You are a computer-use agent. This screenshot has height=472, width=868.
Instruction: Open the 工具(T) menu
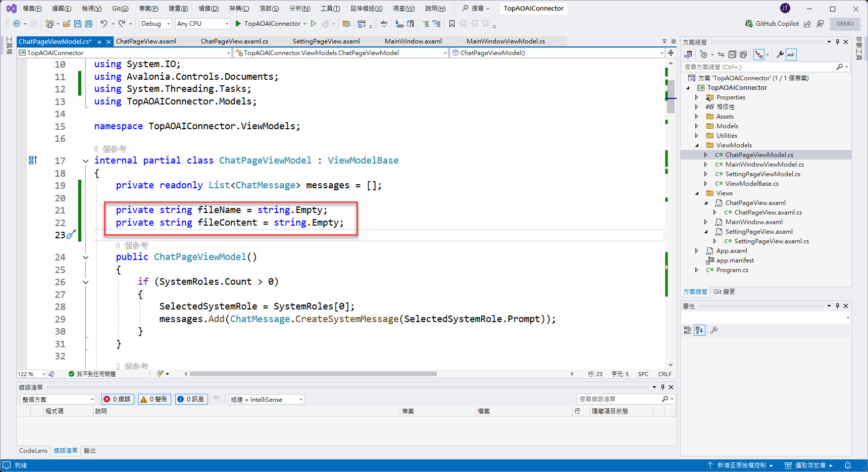tap(330, 9)
